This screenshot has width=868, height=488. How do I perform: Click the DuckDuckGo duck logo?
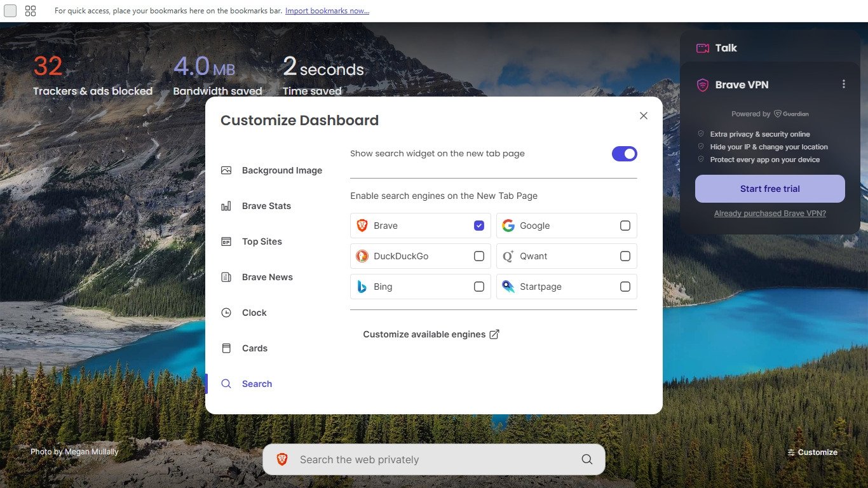362,256
